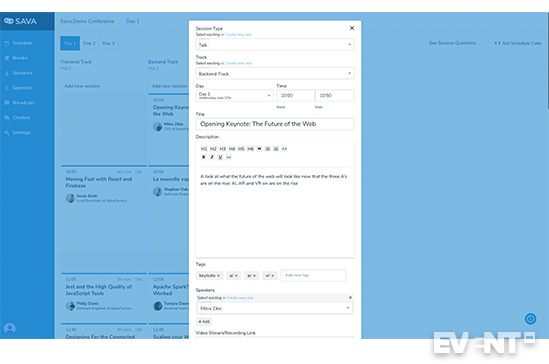Insert code block with the angle-brackets icon
The width and height of the screenshot is (549, 364).
tap(284, 149)
